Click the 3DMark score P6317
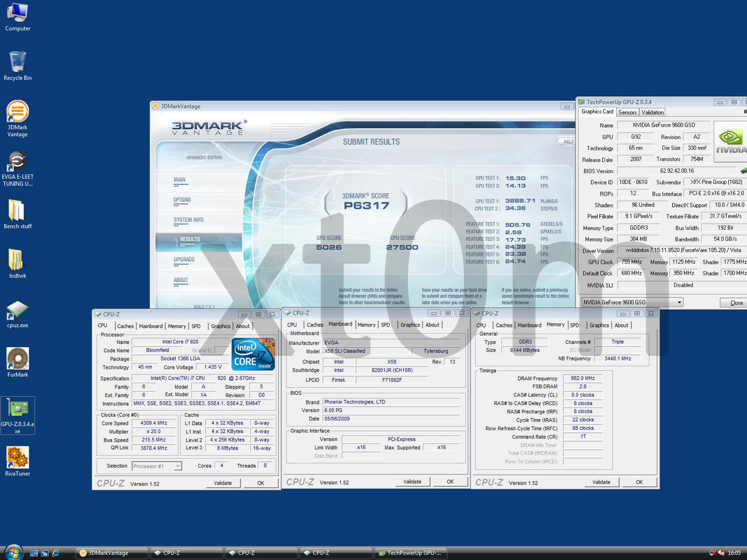 pyautogui.click(x=366, y=205)
